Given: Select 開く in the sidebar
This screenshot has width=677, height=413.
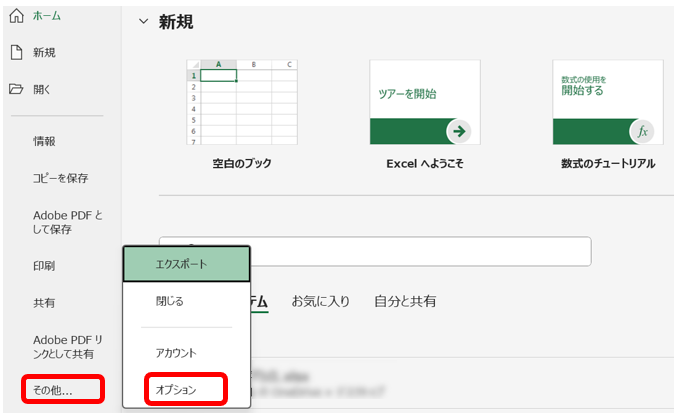Looking at the screenshot, I should click(x=41, y=89).
